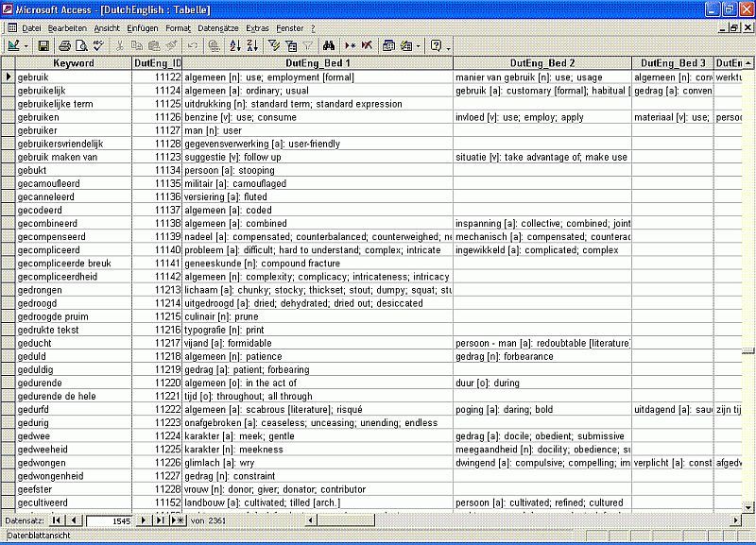Run the spelling check tool
The height and width of the screenshot is (545, 756).
point(96,45)
